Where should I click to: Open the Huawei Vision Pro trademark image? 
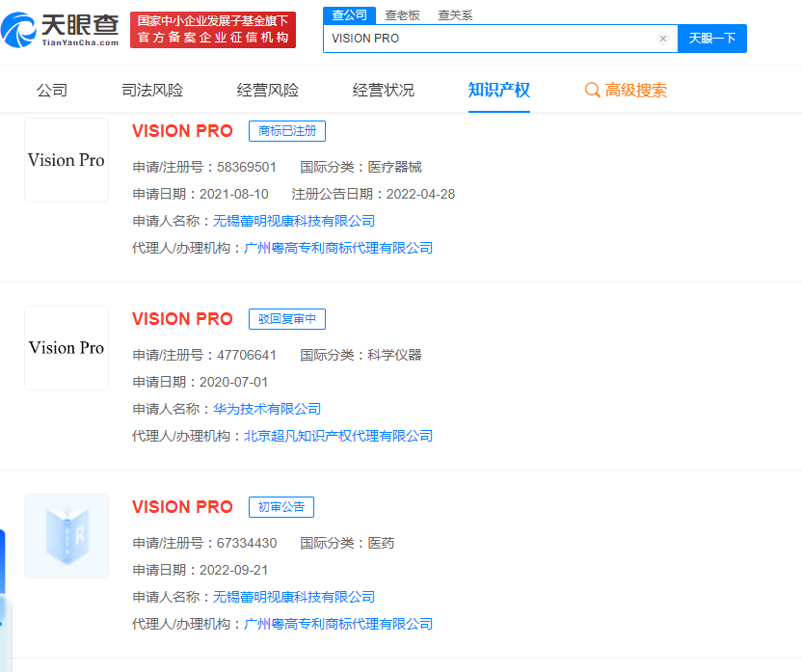point(67,348)
